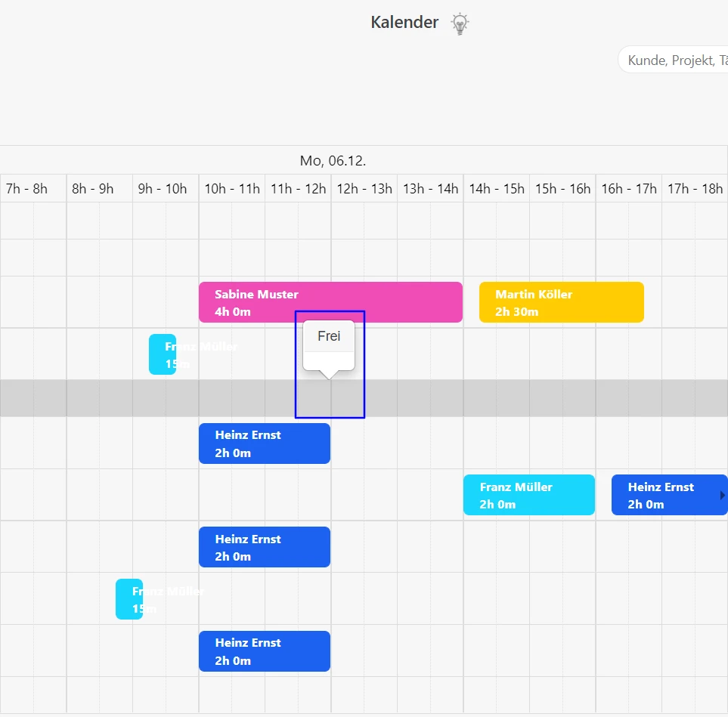Focus the Kunde, Projekt search field
The height and width of the screenshot is (717, 728).
(673, 60)
